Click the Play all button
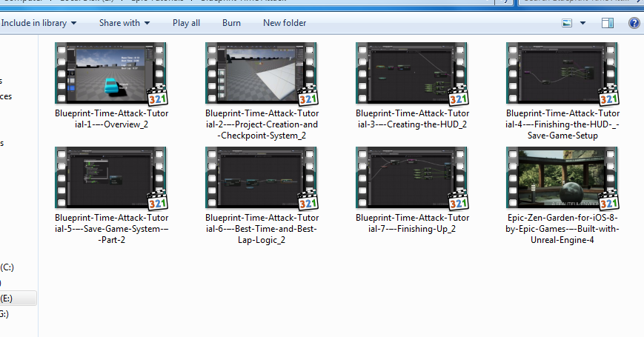The height and width of the screenshot is (337, 644). 186,23
